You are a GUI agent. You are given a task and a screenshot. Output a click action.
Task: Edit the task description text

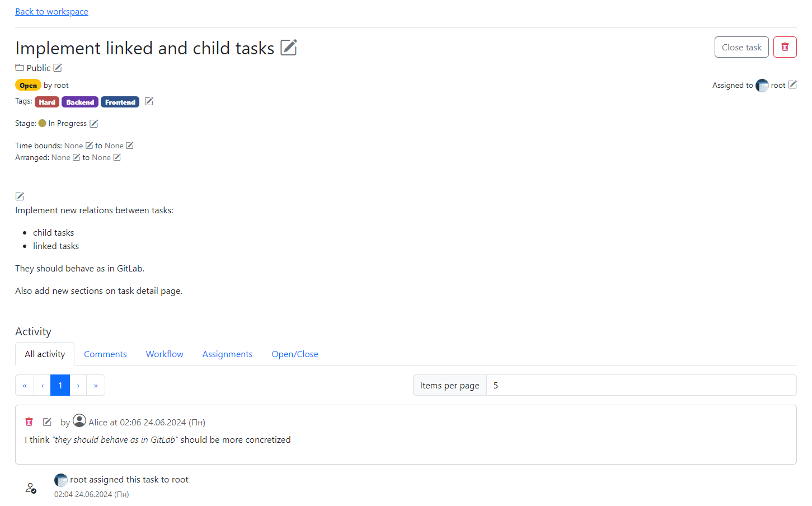pos(20,196)
